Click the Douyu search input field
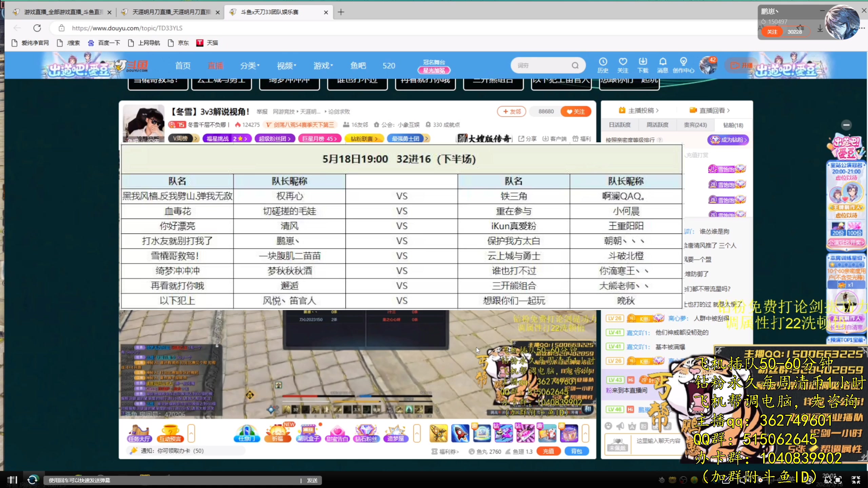This screenshot has height=488, width=868. coord(542,65)
